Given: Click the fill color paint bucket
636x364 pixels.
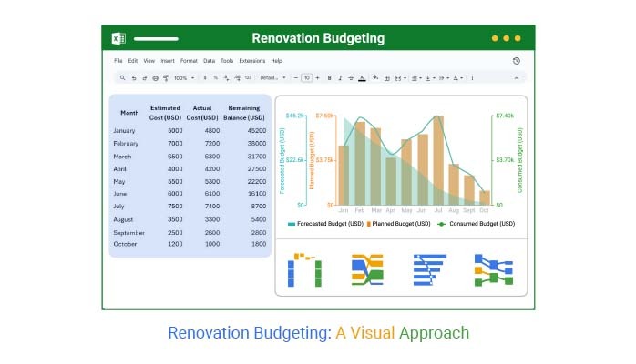Looking at the screenshot, I should pyautogui.click(x=375, y=78).
